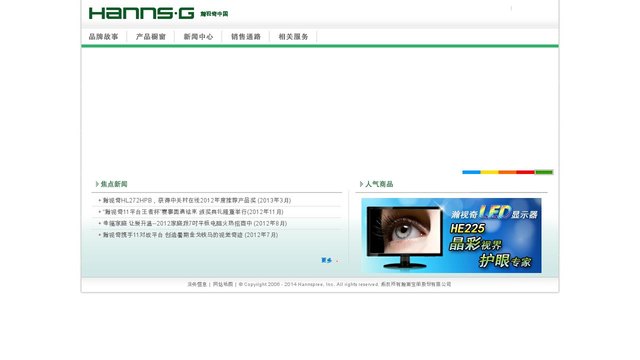Open the 新闻中心 menu
The image size is (640, 360).
click(x=198, y=37)
